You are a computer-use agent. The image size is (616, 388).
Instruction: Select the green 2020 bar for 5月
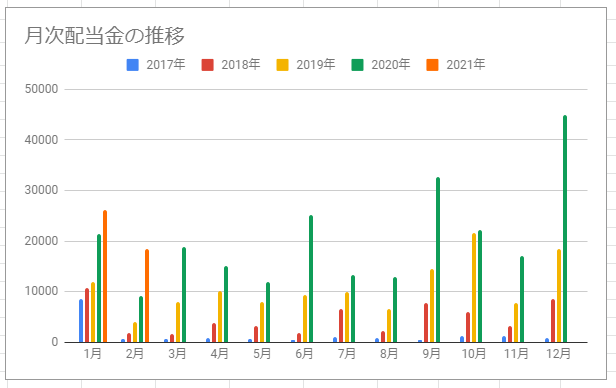pyautogui.click(x=268, y=312)
